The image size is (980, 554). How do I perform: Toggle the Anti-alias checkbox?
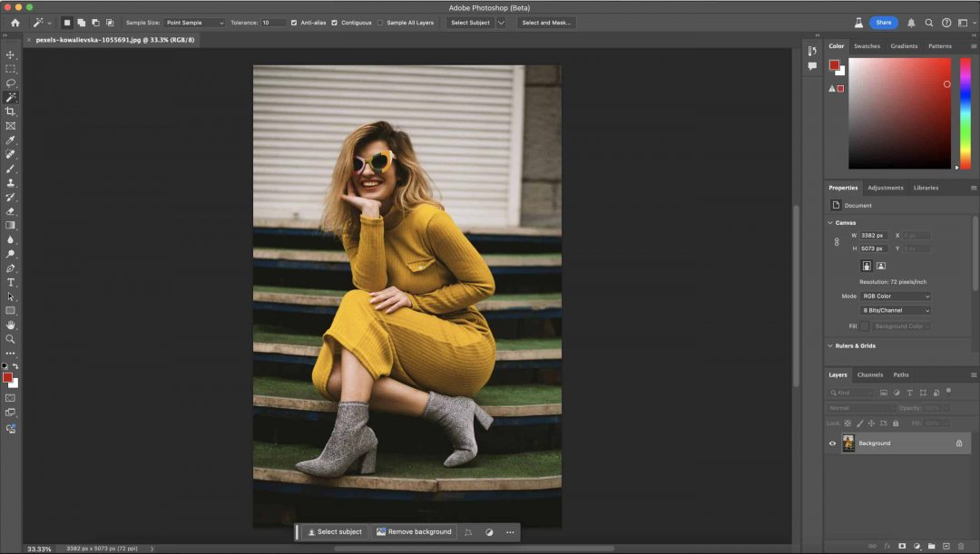pos(293,23)
